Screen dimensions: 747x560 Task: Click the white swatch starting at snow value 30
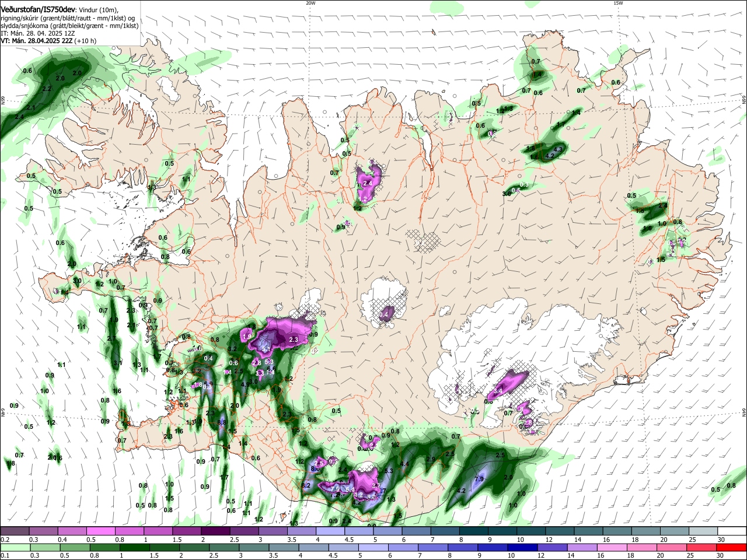[732, 531]
